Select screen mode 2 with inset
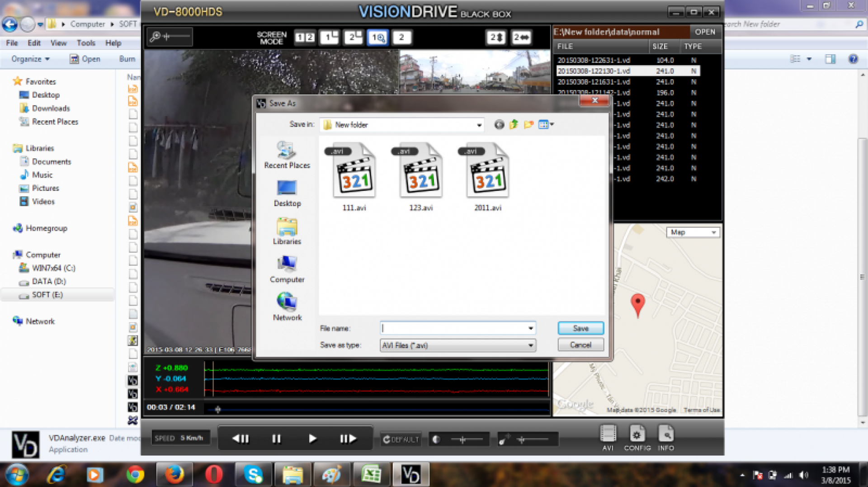The height and width of the screenshot is (487, 868). click(354, 37)
